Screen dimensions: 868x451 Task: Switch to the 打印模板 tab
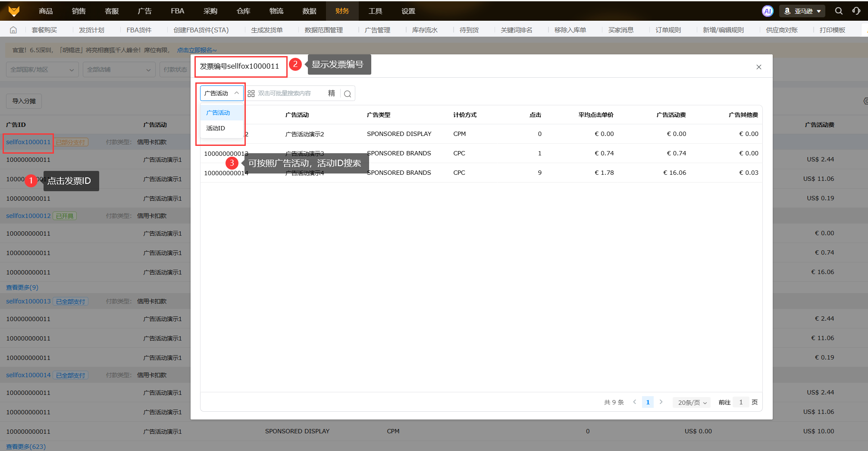832,30
